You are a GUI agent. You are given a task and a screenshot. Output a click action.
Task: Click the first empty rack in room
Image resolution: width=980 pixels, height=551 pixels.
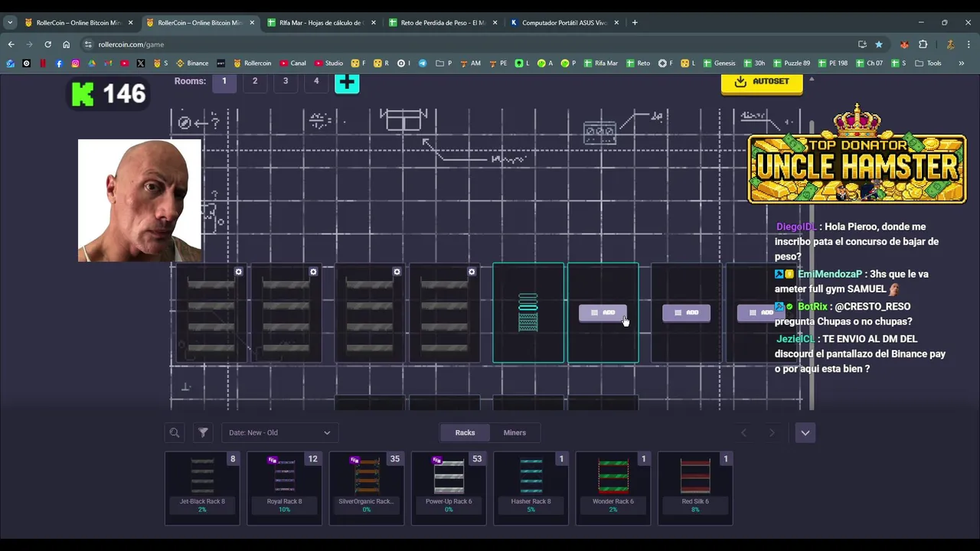coord(211,313)
